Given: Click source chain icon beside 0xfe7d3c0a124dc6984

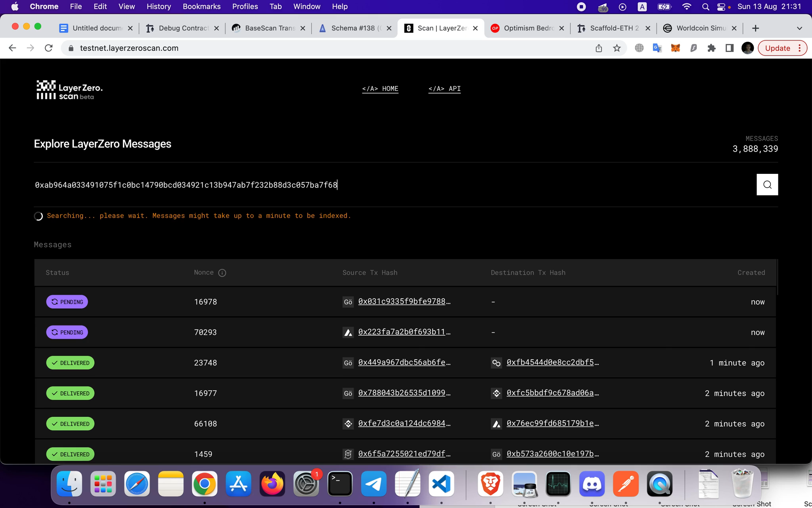Looking at the screenshot, I should click(348, 424).
